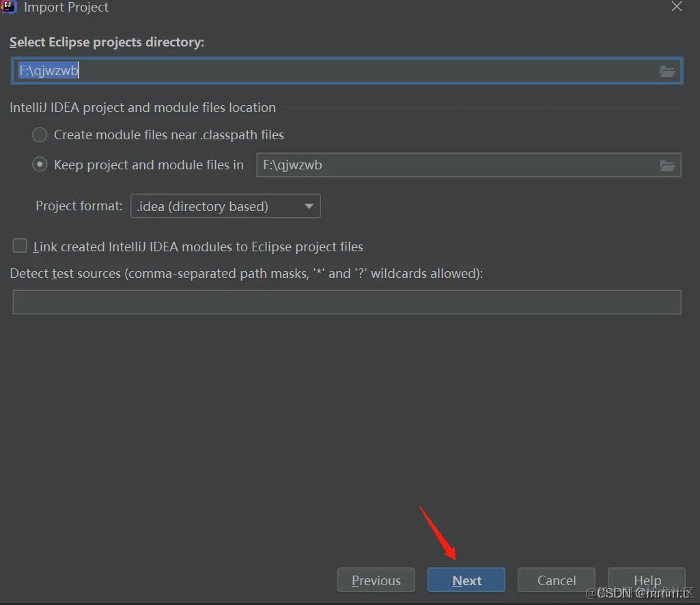Click the 'Import Project' window title

tap(66, 7)
